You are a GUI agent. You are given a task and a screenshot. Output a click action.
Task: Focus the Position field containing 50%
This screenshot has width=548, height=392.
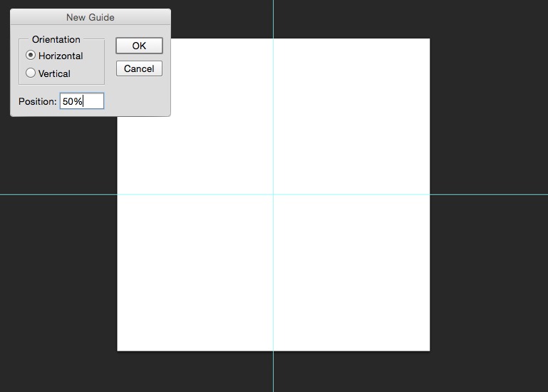82,101
